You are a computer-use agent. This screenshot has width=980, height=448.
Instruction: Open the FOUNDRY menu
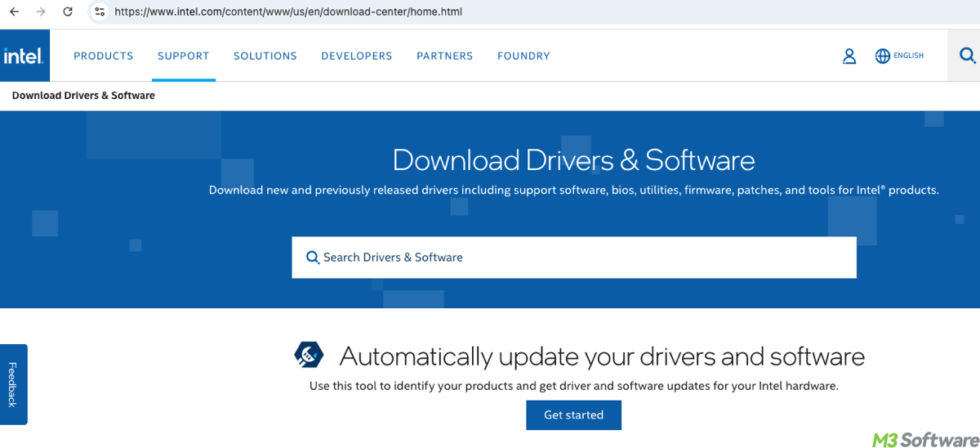pyautogui.click(x=523, y=56)
